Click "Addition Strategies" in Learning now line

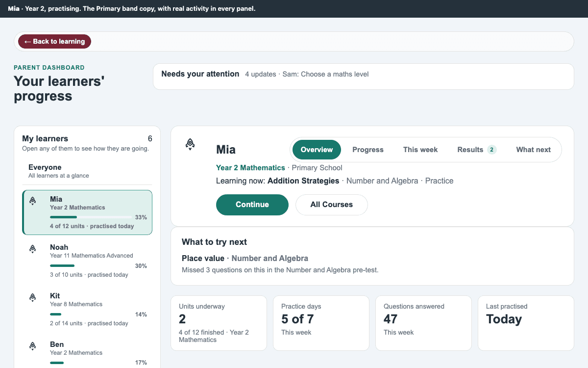pos(303,181)
